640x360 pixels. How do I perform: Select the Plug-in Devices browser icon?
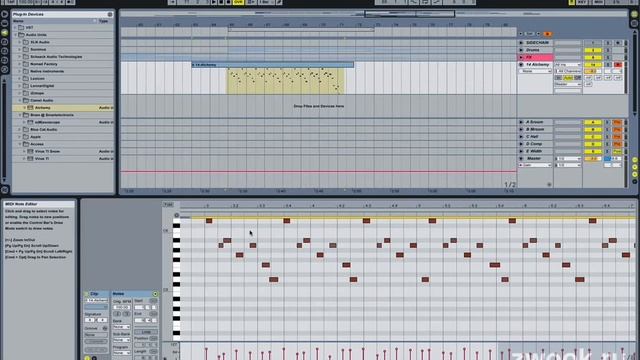point(4,32)
